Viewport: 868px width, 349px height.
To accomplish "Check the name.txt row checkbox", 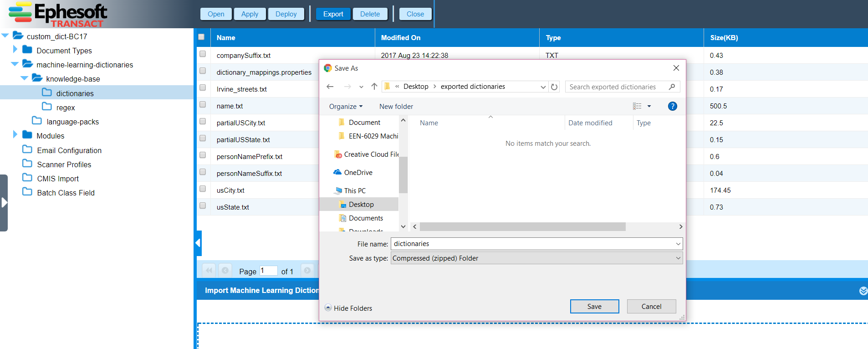I will (203, 104).
